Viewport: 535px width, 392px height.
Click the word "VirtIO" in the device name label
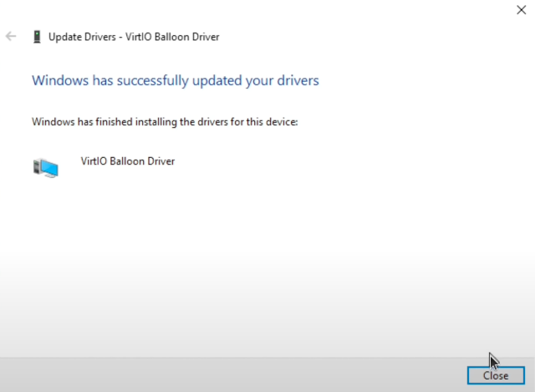click(94, 161)
